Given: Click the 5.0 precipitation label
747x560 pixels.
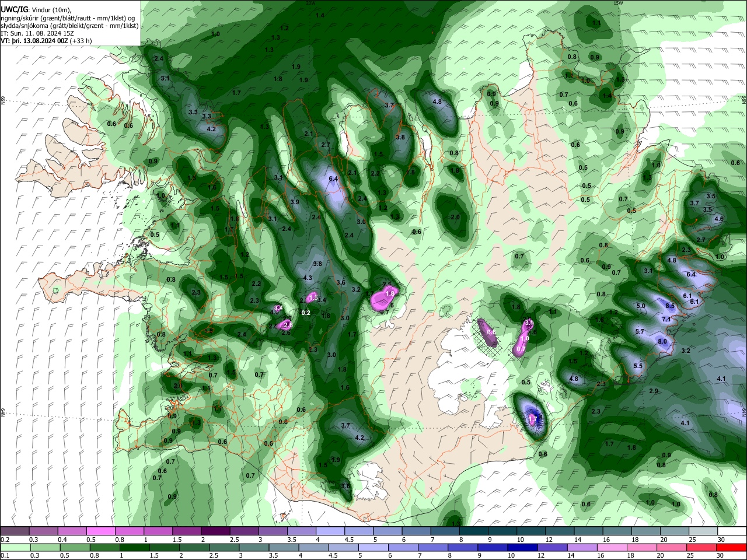Looking at the screenshot, I should tap(641, 306).
